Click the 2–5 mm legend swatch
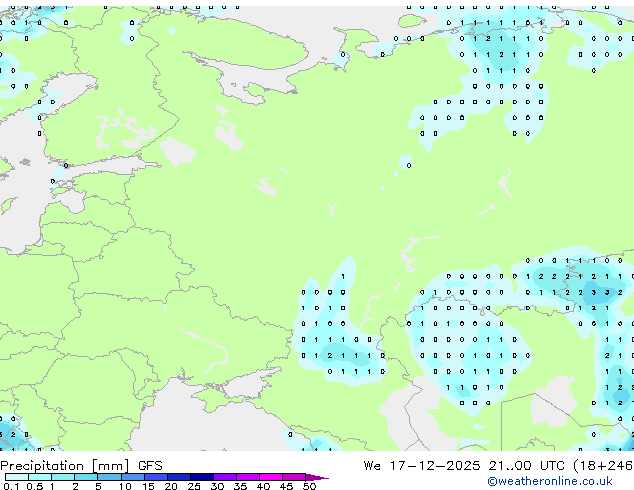Viewport: 634px width, 490px height. 86,477
